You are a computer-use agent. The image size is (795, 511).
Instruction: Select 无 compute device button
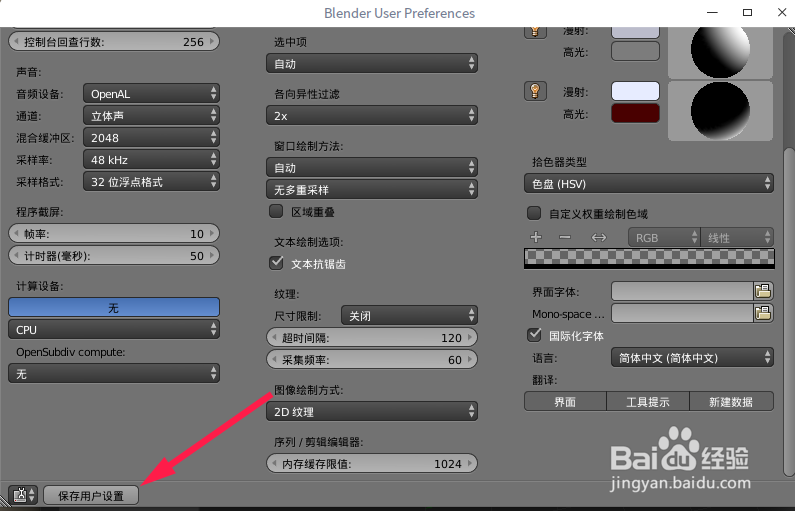114,308
